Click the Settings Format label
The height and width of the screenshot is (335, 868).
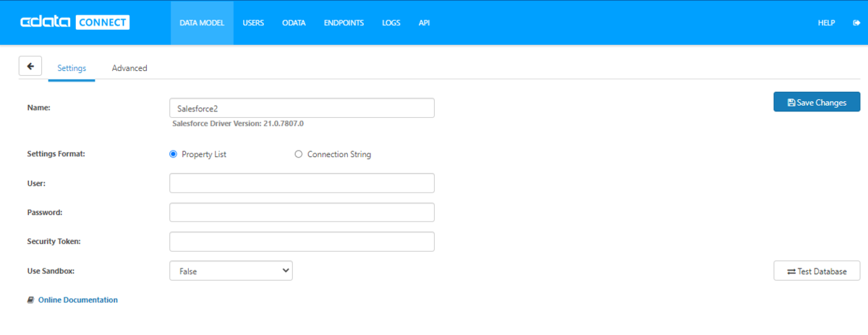[56, 154]
